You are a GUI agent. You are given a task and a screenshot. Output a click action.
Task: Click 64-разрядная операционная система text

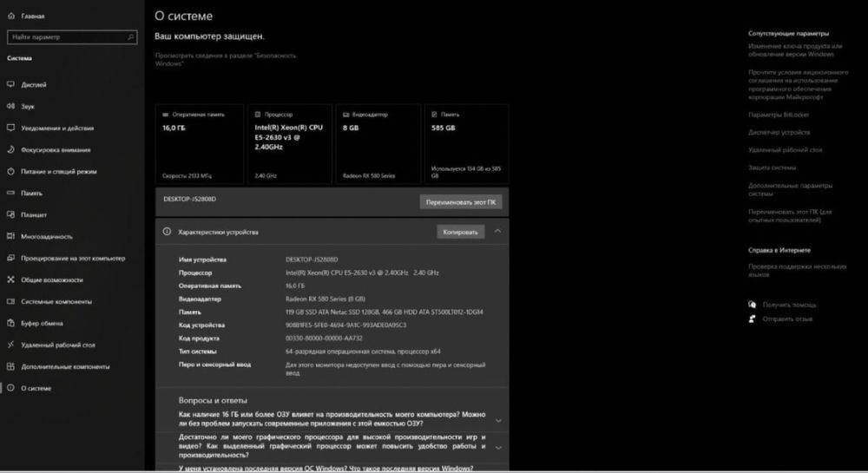[x=363, y=351]
